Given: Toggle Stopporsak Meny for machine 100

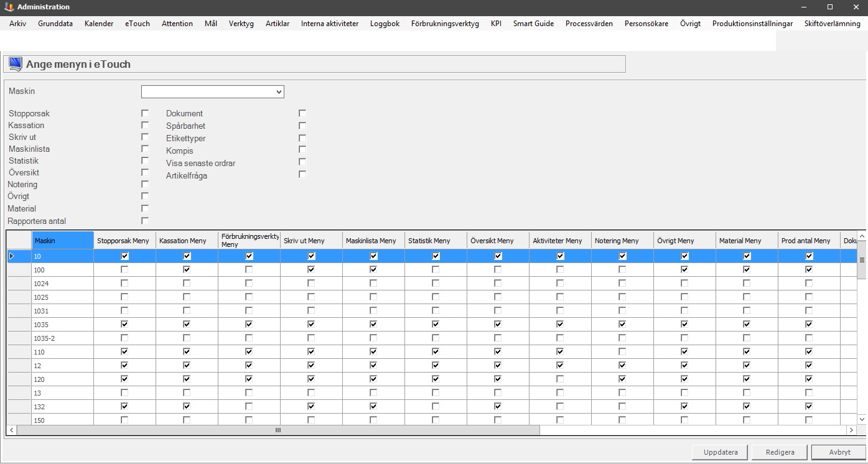Looking at the screenshot, I should [x=124, y=269].
